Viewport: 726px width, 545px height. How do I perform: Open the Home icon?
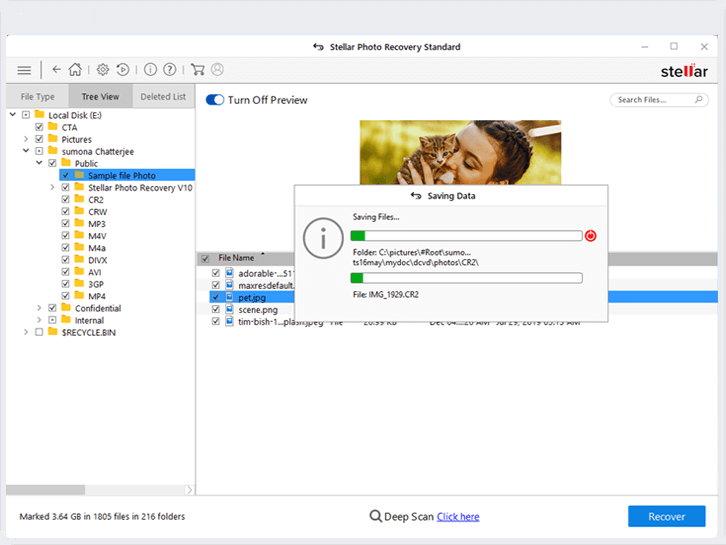point(75,69)
